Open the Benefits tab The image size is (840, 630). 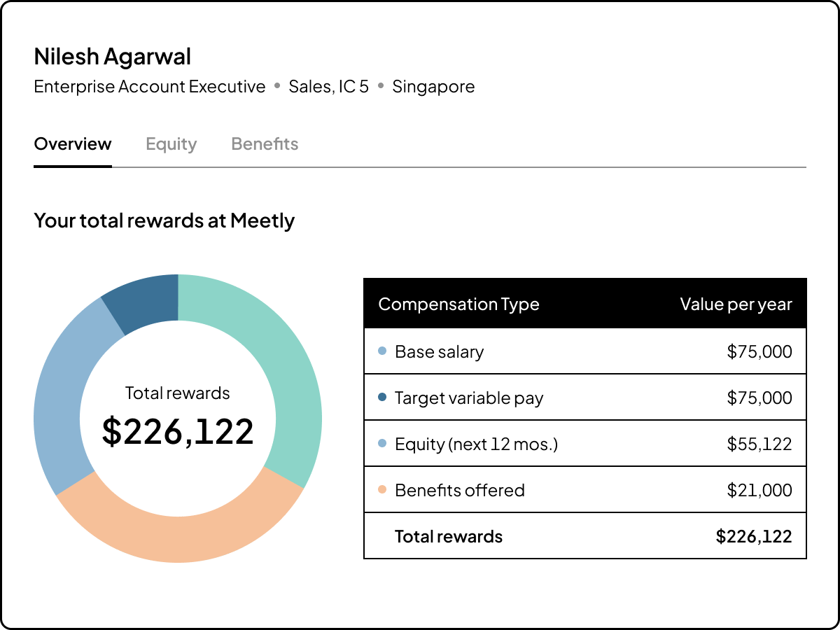[265, 144]
